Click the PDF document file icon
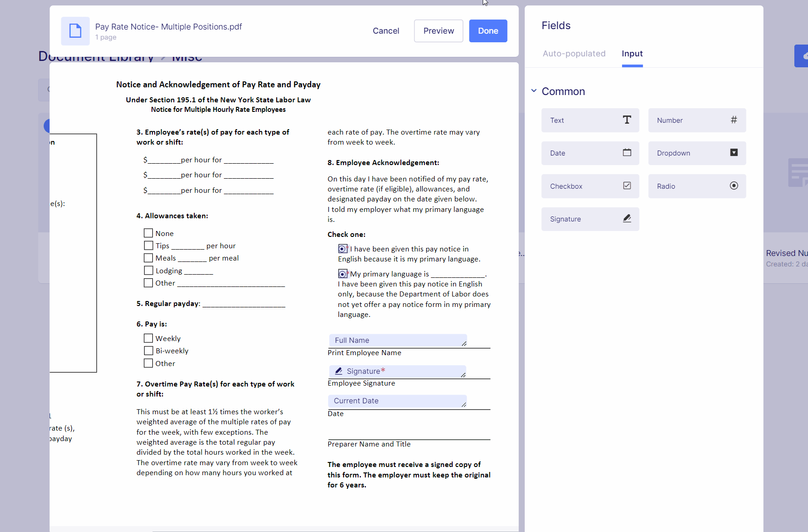This screenshot has width=808, height=532. (75, 31)
